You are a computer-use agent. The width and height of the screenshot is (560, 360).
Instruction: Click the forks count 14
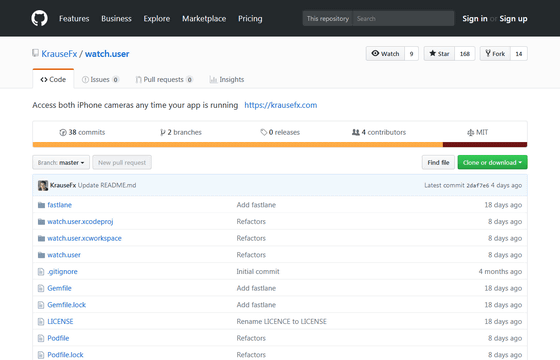click(519, 54)
